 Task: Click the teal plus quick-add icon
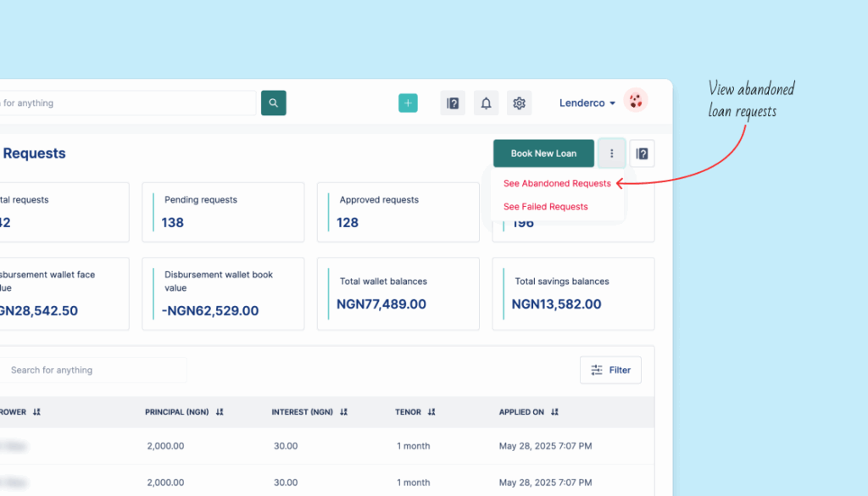[408, 103]
